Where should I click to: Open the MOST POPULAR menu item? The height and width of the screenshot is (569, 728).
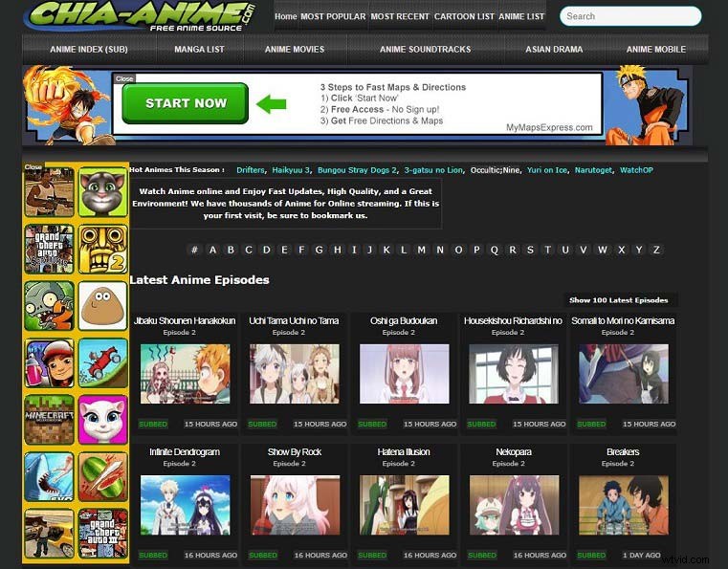tap(333, 16)
